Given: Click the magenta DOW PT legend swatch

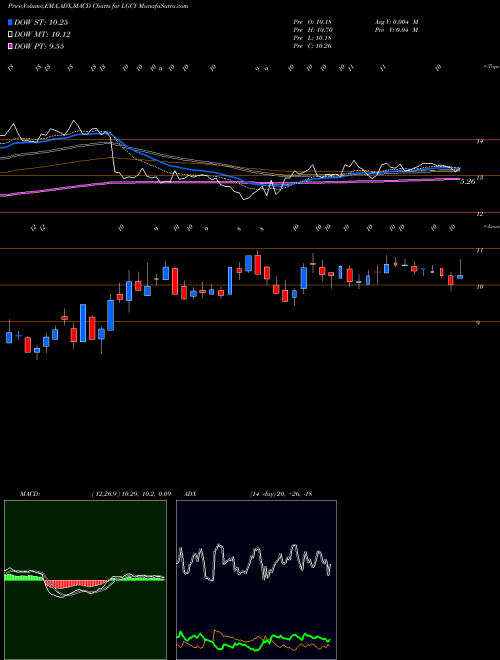Looking at the screenshot, I should pyautogui.click(x=10, y=46).
